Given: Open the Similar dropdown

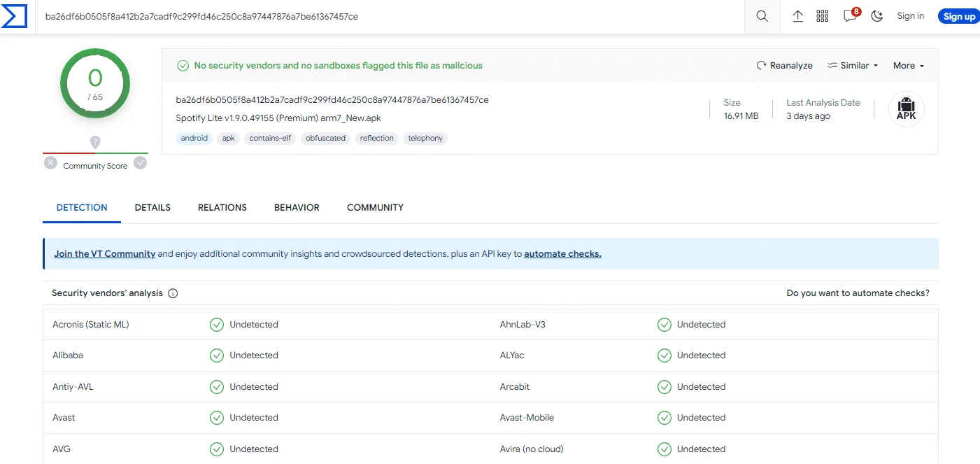Looking at the screenshot, I should (x=853, y=66).
